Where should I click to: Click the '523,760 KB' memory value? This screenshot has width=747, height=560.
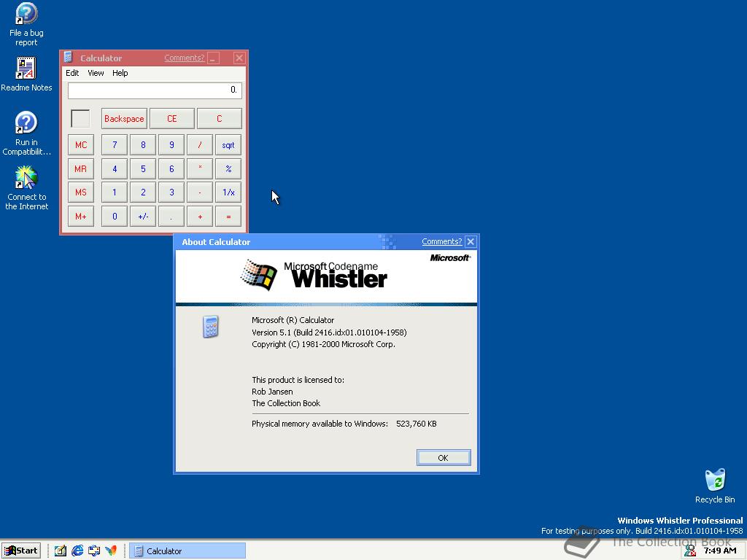416,424
